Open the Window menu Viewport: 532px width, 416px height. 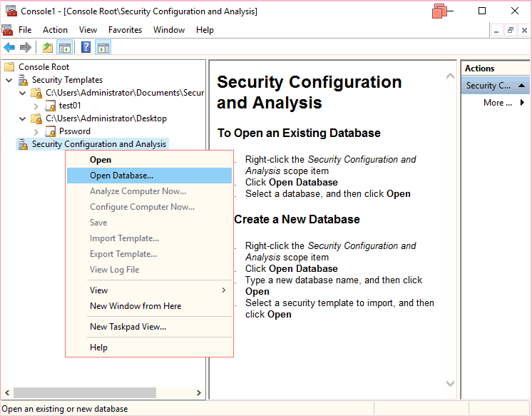(169, 30)
